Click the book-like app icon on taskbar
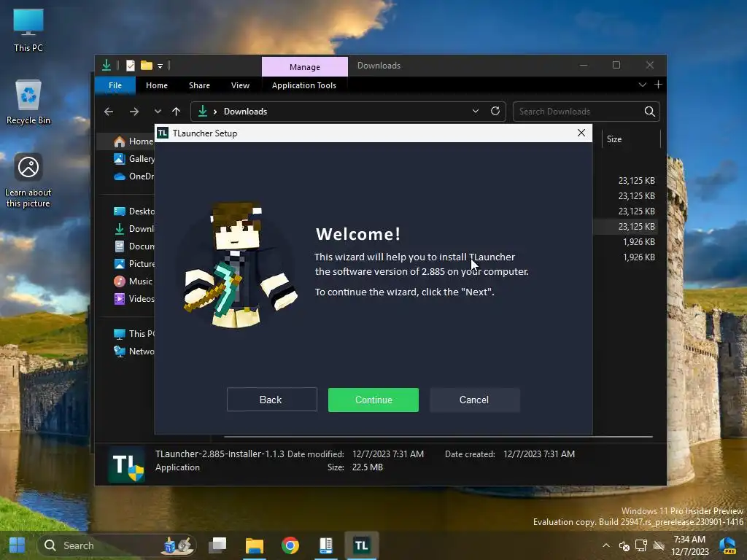This screenshot has height=560, width=747. [x=326, y=545]
